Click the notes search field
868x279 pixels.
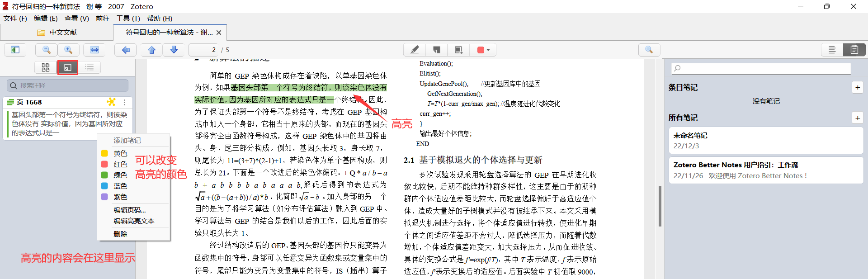pos(761,68)
